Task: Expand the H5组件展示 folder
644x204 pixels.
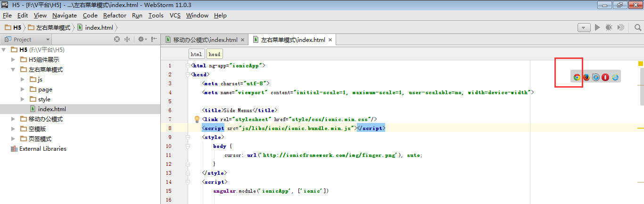Action: [13, 59]
